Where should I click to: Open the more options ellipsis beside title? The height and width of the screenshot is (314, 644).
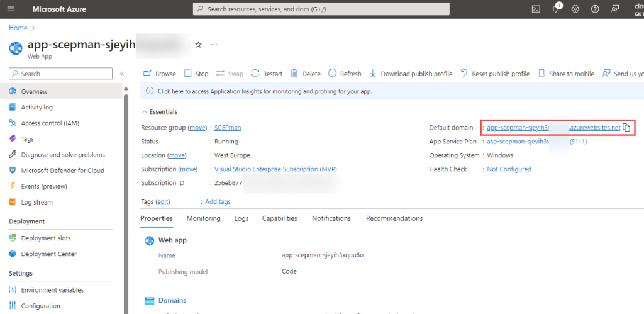click(214, 45)
